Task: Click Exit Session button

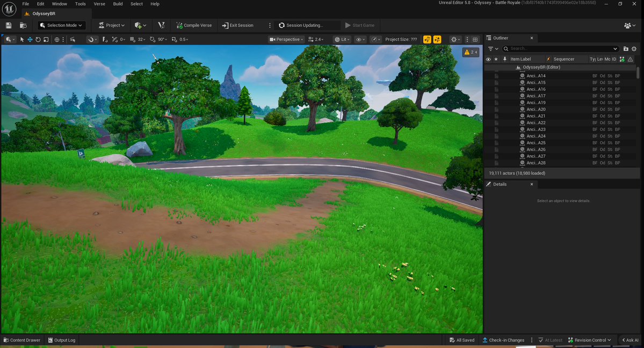Action: (x=238, y=25)
